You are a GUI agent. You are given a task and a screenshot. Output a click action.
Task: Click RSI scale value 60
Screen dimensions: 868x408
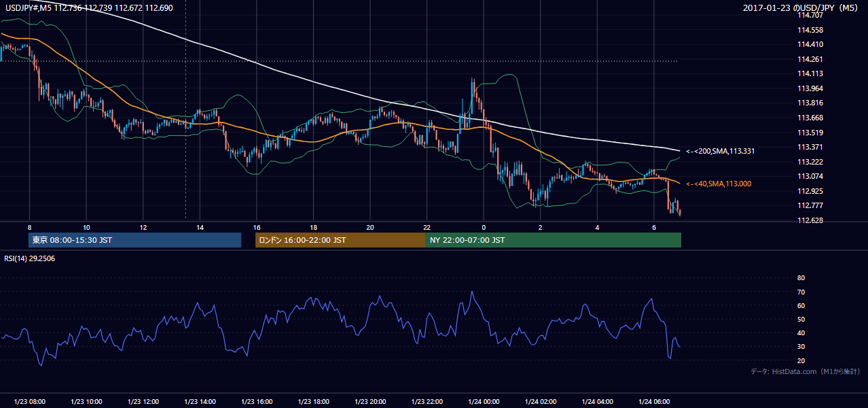click(x=801, y=305)
